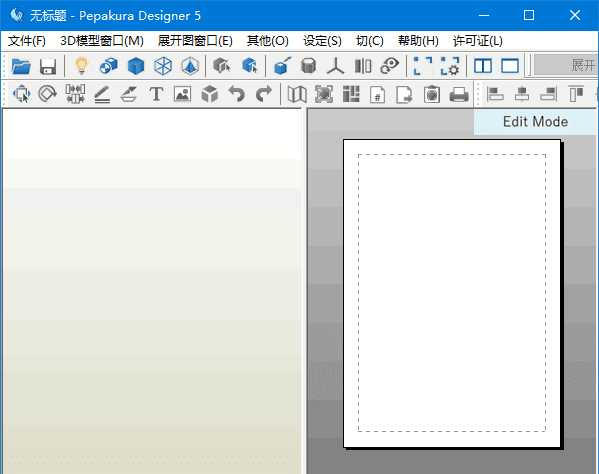Click the page with arrow export icon
The image size is (599, 474).
pyautogui.click(x=404, y=94)
